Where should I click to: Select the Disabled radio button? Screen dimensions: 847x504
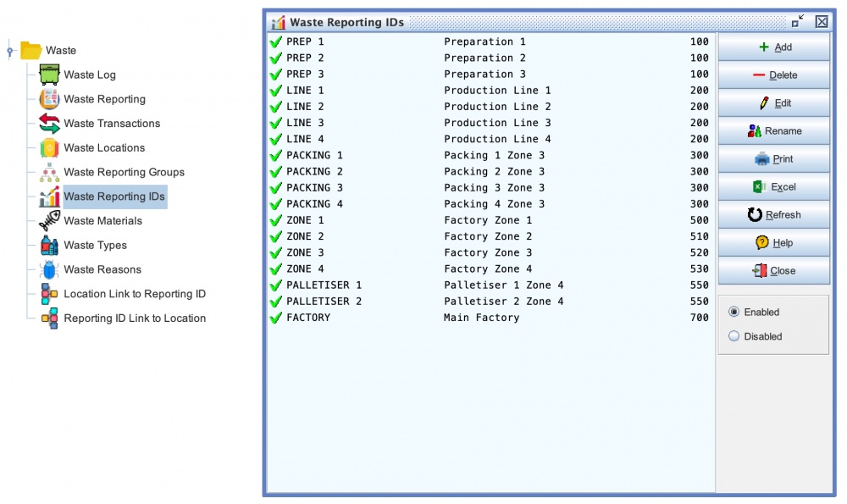point(734,336)
